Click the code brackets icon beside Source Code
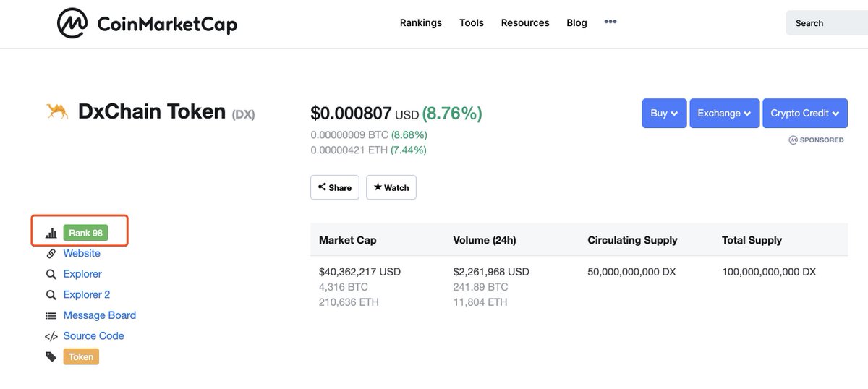 pyautogui.click(x=51, y=336)
